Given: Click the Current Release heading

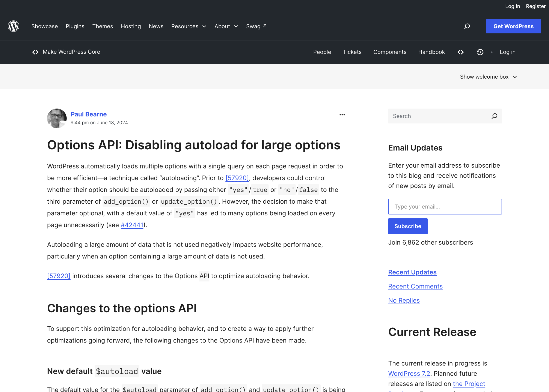Looking at the screenshot, I should (432, 332).
